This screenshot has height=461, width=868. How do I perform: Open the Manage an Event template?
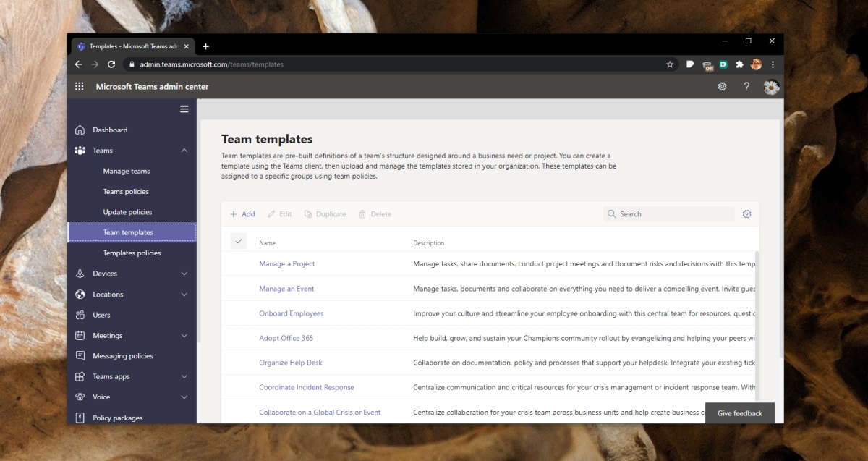[286, 289]
